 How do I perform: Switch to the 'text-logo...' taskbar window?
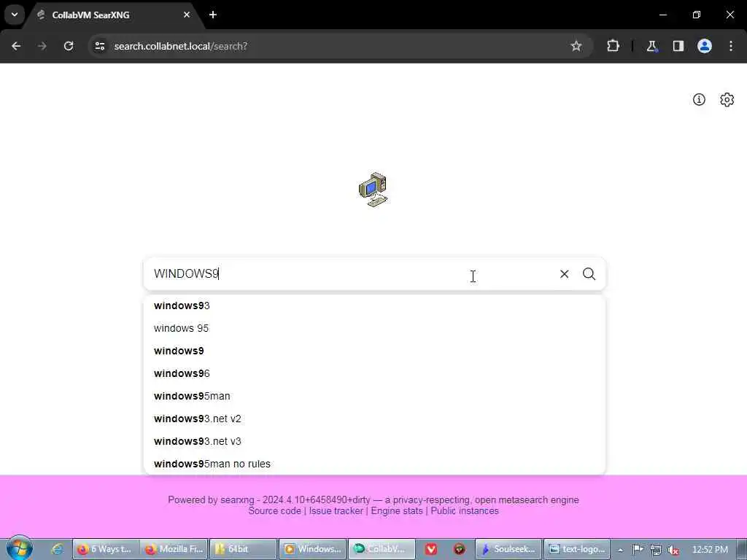pyautogui.click(x=577, y=549)
